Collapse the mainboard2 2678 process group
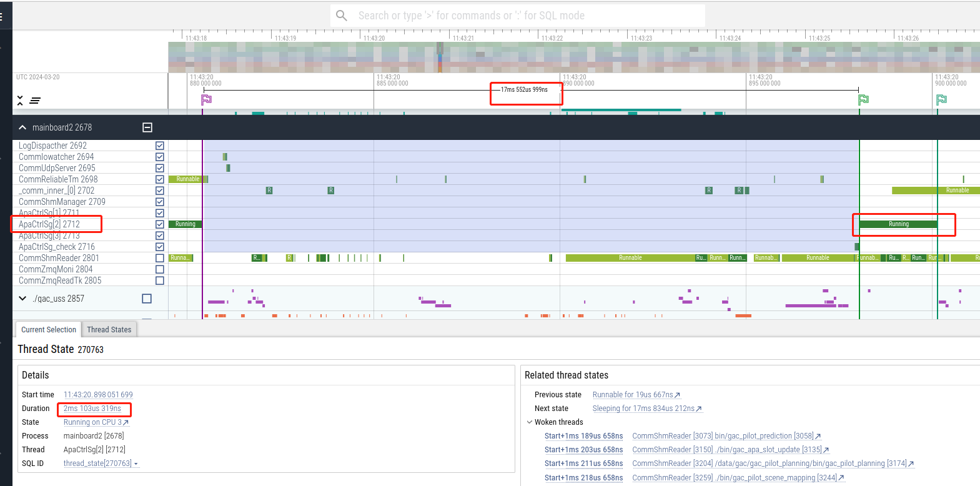 pos(22,127)
